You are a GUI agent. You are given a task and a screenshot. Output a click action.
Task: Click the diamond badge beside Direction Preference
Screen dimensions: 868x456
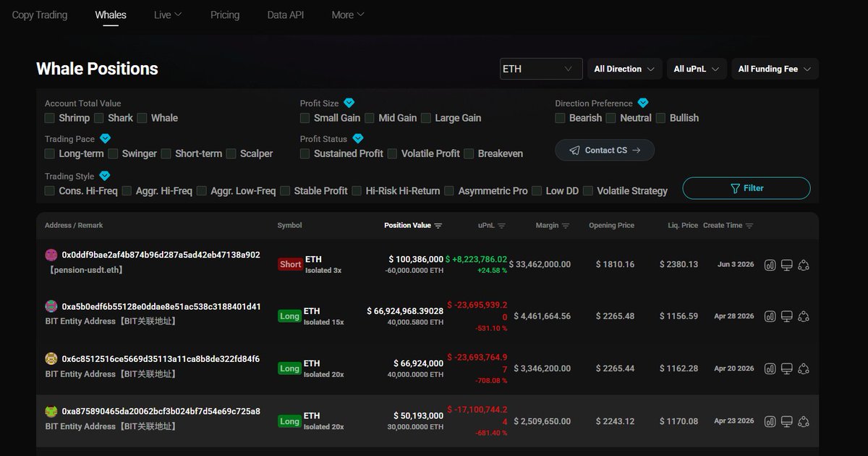[x=643, y=103]
